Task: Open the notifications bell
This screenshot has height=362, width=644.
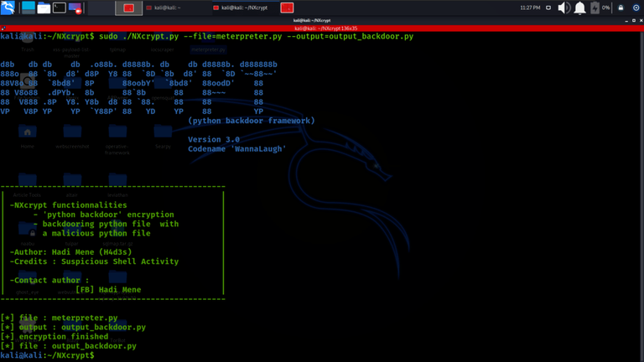Action: 579,8
